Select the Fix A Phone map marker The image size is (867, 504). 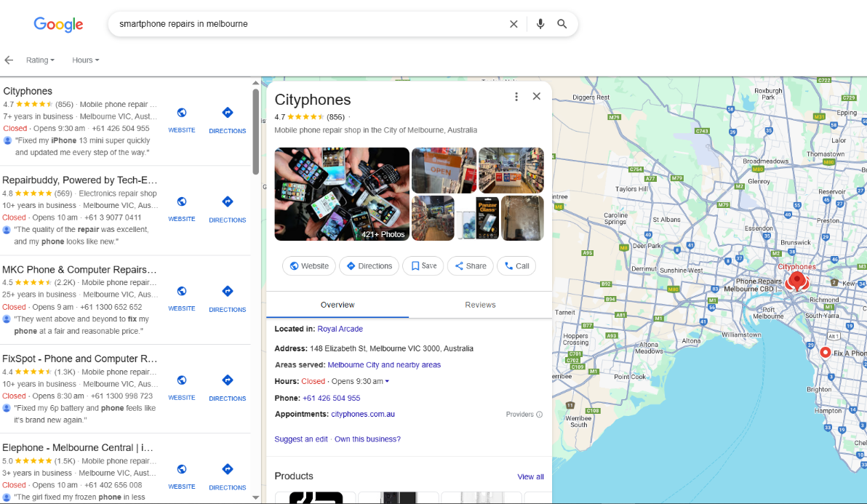(825, 353)
